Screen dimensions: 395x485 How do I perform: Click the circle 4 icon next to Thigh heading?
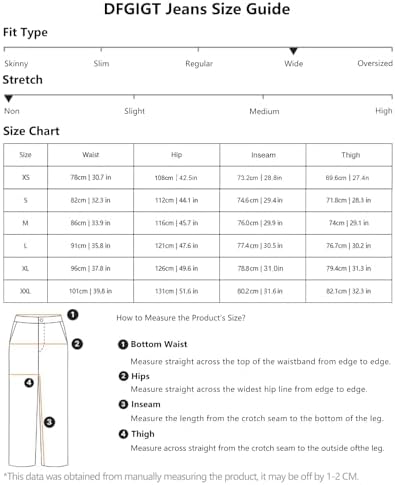(x=123, y=434)
